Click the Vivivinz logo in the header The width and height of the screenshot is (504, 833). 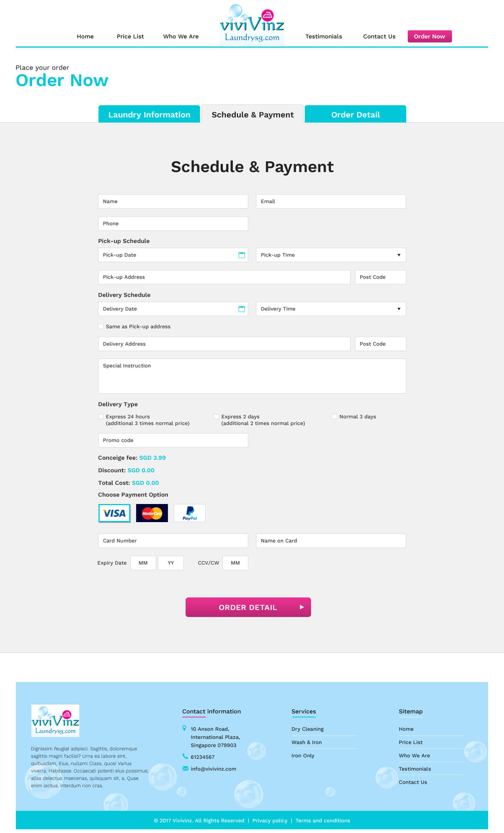point(252,25)
